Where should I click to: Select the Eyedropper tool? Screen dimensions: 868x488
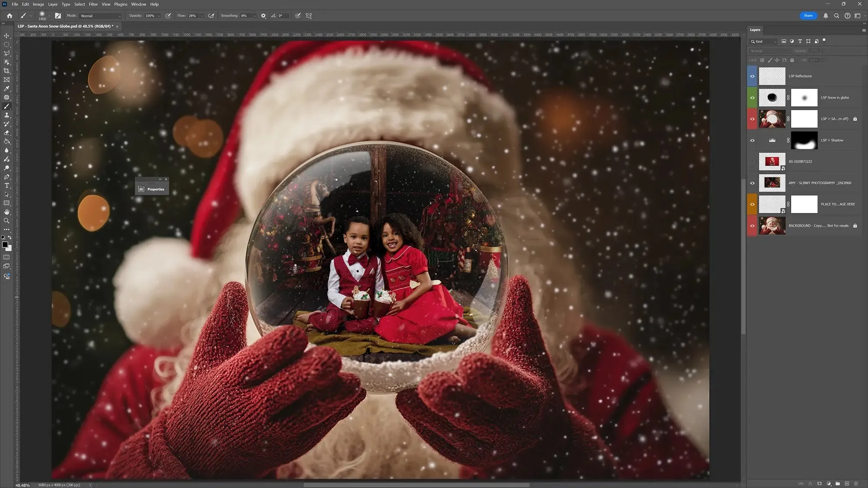coord(7,88)
